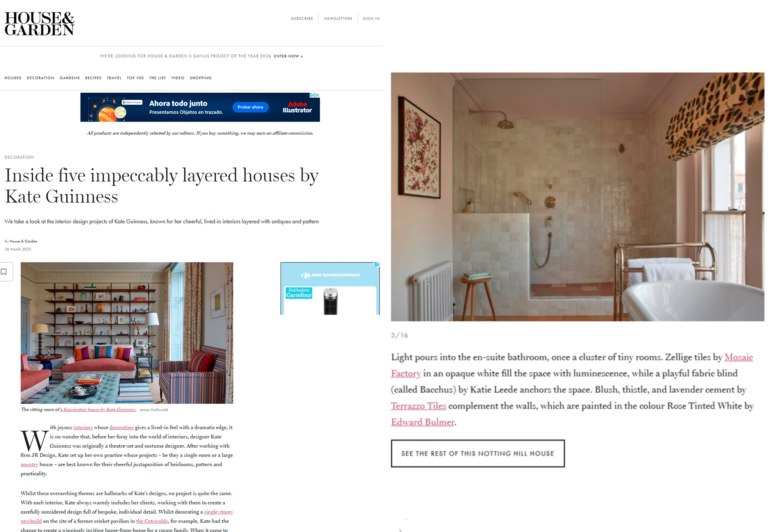Screen dimensions: 770x532
Task: Close the Adobe Illustrator ad banner
Action: pos(317,95)
